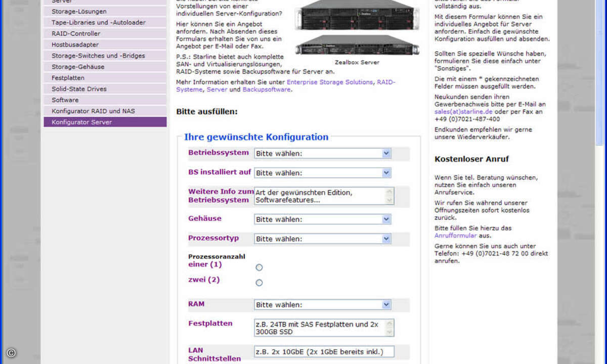The width and height of the screenshot is (607, 364).
Task: Select one processor radio button
Action: pos(259,267)
